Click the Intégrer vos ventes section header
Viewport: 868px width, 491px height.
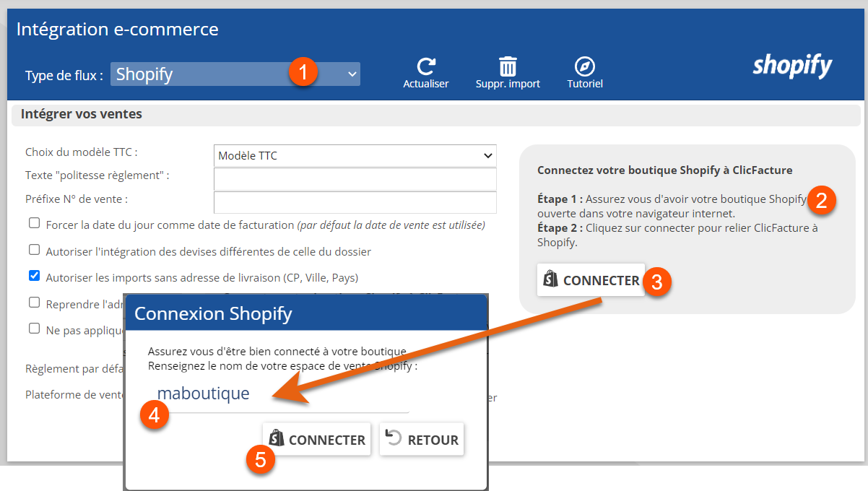point(82,114)
